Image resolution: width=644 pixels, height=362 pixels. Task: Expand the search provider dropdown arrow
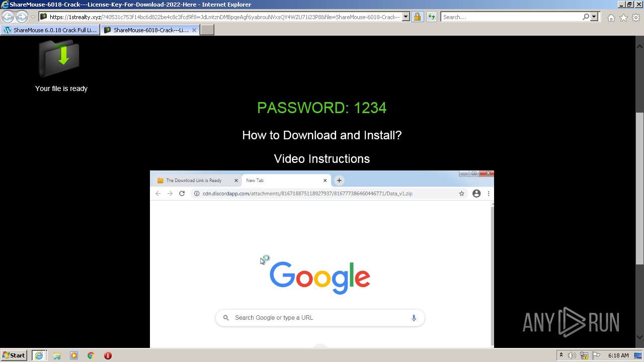click(x=594, y=17)
